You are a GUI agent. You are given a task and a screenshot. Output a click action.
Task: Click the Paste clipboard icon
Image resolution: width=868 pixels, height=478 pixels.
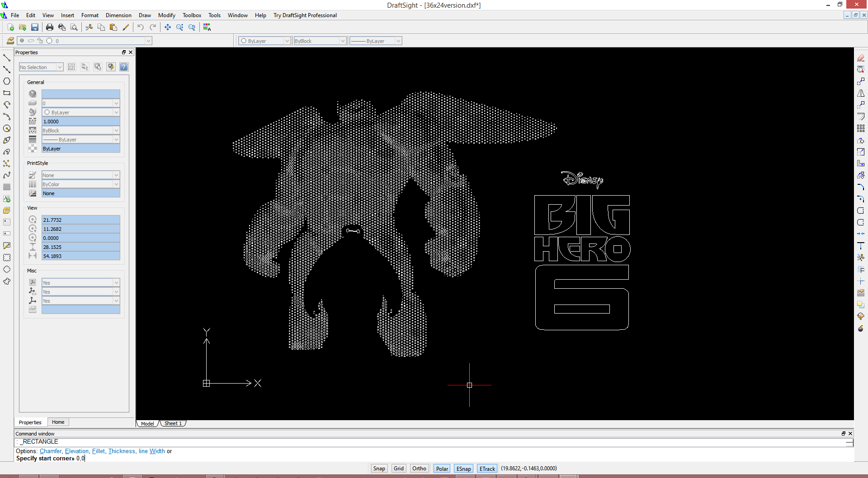[113, 28]
